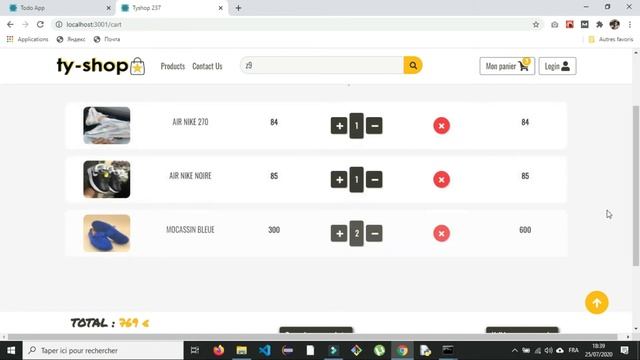Image resolution: width=640 pixels, height=360 pixels.
Task: Open the Applications bookmarks shortcut
Action: pos(27,39)
